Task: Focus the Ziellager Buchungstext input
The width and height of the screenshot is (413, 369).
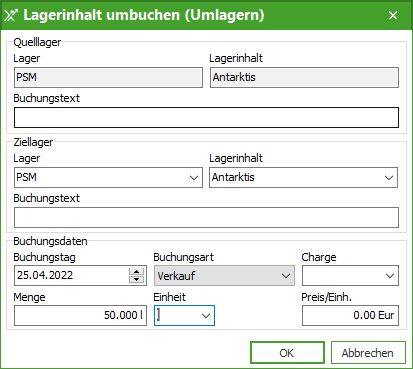Action: point(206,217)
